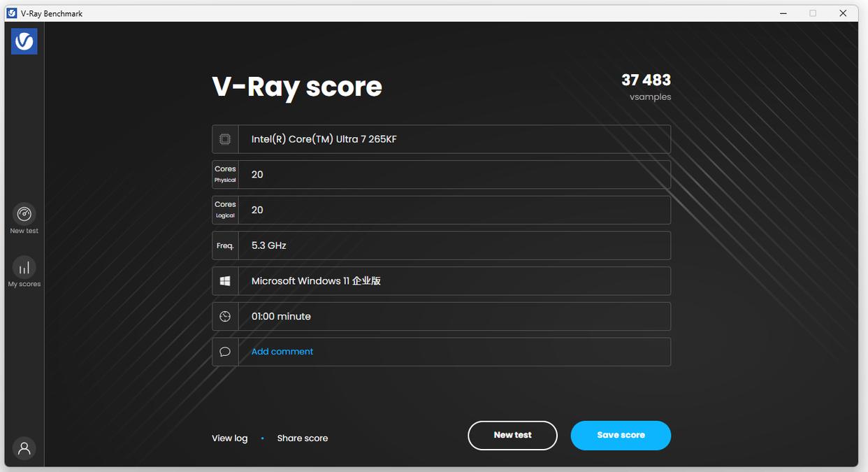This screenshot has width=868, height=472.
Task: Click the speech bubble comment icon
Action: click(225, 352)
